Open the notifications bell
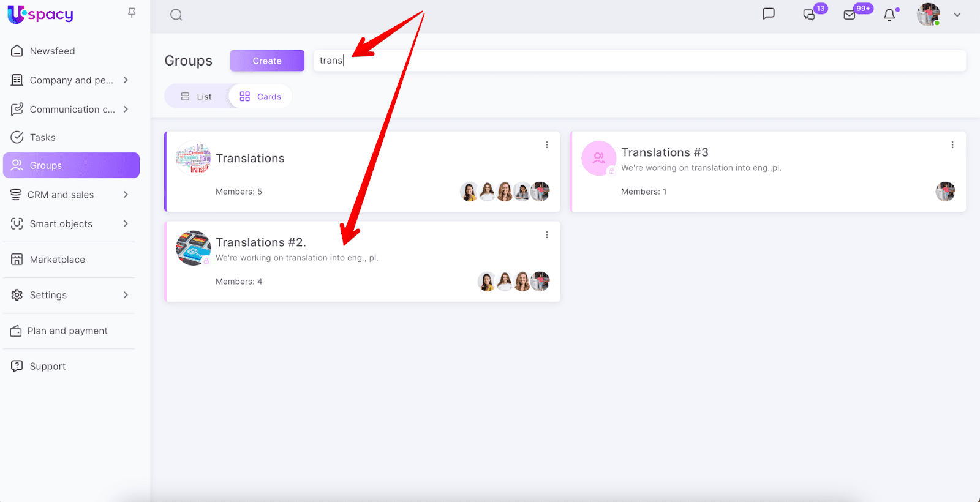 889,15
